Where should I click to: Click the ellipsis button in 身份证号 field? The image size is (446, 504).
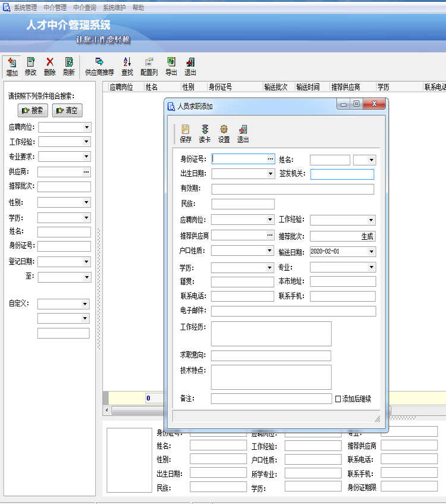tap(270, 159)
